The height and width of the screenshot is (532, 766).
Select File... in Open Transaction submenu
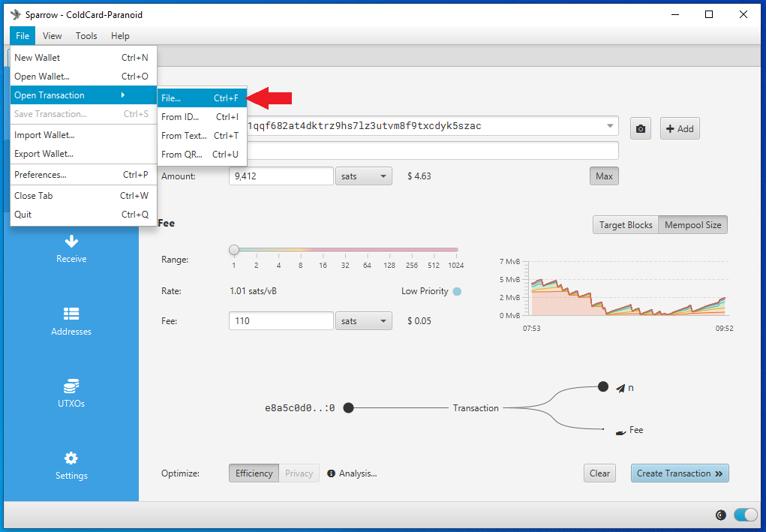[x=202, y=98]
